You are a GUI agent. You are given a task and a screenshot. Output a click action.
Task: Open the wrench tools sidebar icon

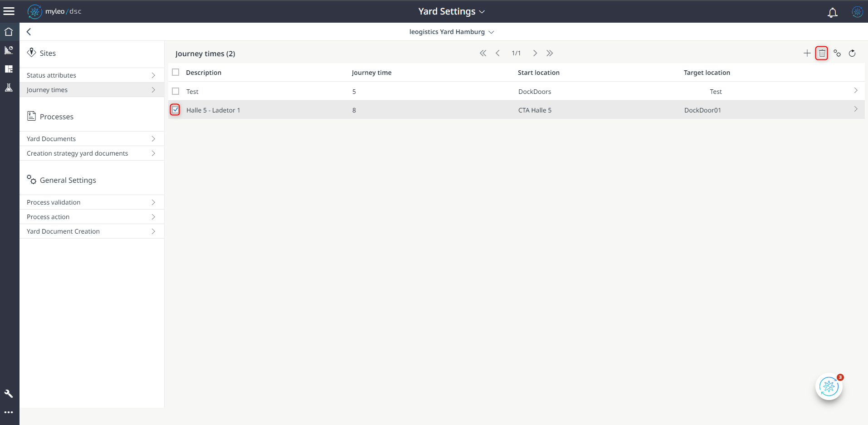point(9,394)
